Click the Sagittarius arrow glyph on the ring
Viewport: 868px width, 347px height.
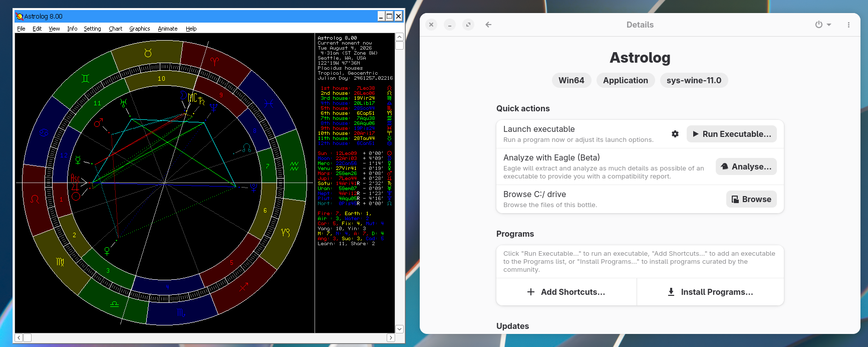(244, 287)
